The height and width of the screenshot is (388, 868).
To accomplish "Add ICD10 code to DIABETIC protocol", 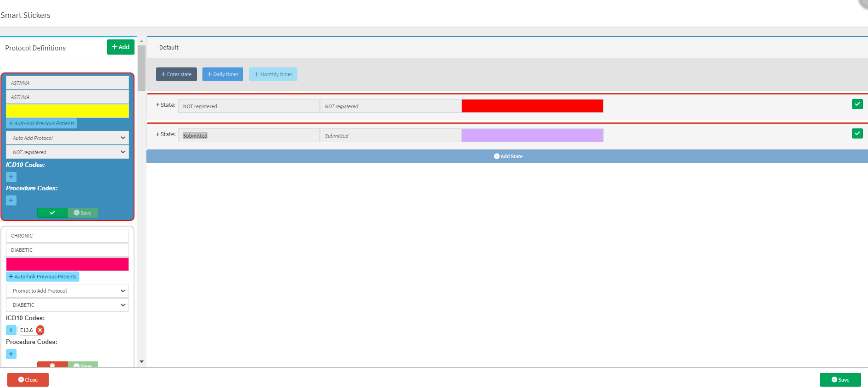I will click(x=11, y=330).
